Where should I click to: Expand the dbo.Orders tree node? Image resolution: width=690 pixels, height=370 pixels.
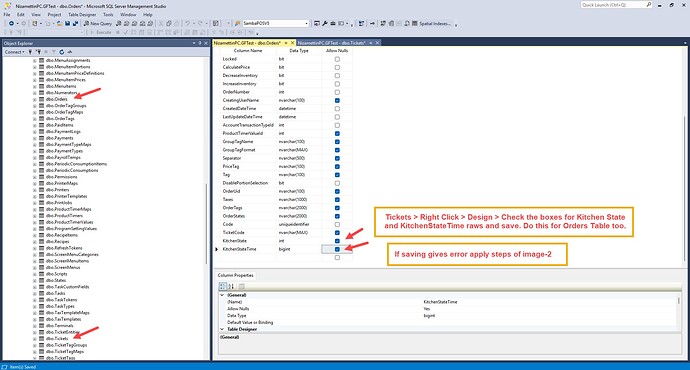click(x=35, y=99)
